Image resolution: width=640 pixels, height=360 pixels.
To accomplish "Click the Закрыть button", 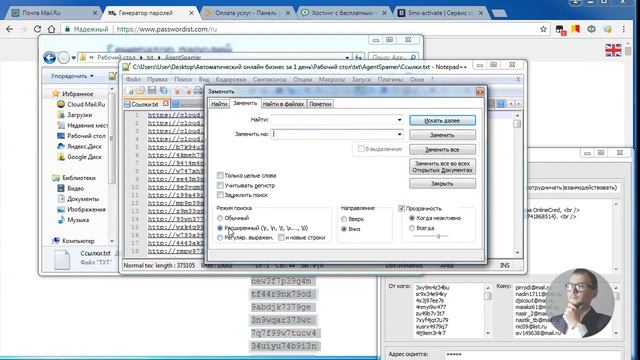I will [442, 184].
